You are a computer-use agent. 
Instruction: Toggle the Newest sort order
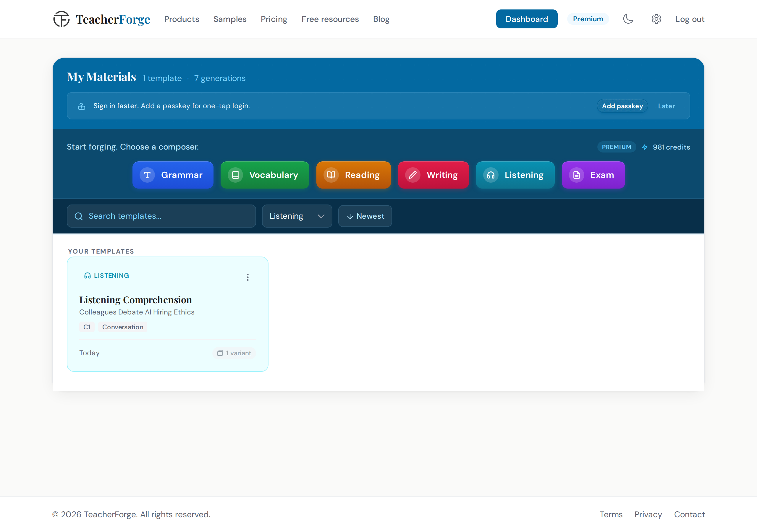(x=365, y=216)
